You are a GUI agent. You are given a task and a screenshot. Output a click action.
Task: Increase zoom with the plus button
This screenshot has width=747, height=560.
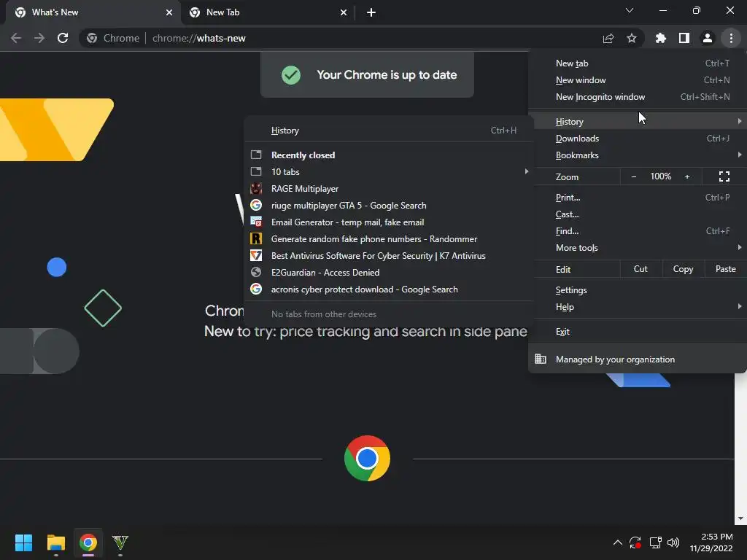tap(687, 176)
